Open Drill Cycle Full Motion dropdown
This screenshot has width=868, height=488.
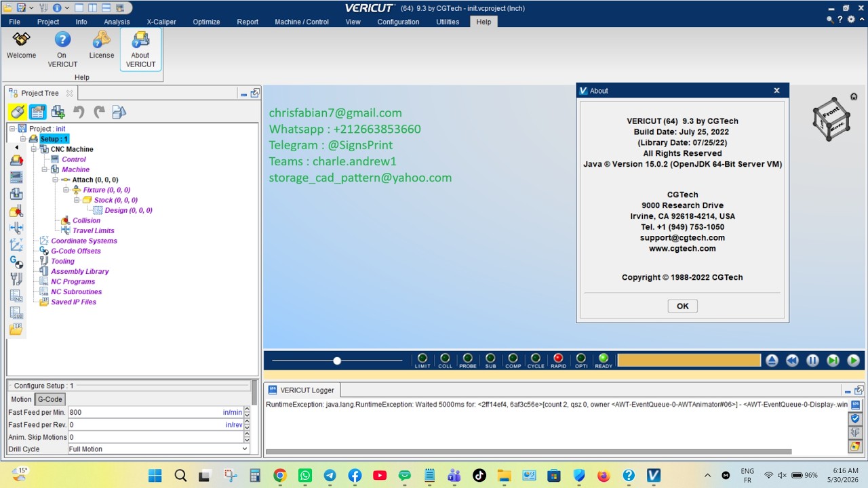click(x=159, y=449)
